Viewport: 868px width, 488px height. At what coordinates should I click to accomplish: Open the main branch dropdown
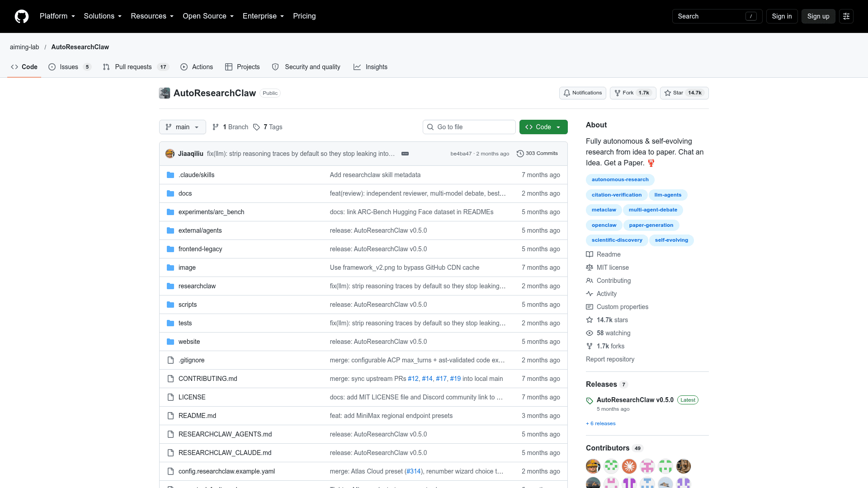tap(182, 127)
